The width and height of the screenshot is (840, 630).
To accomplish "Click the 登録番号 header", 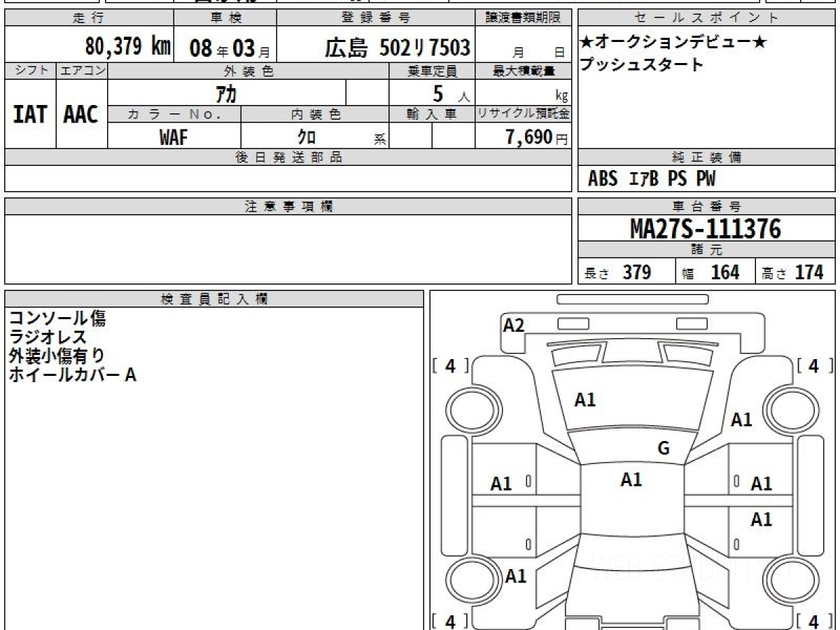I will coord(376,18).
